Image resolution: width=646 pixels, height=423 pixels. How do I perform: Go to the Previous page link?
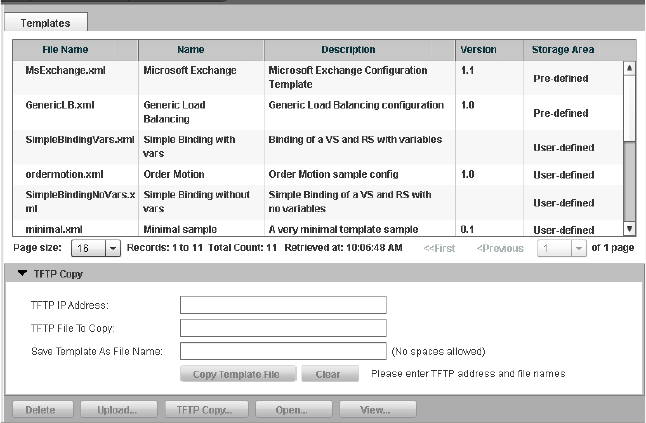coord(500,248)
